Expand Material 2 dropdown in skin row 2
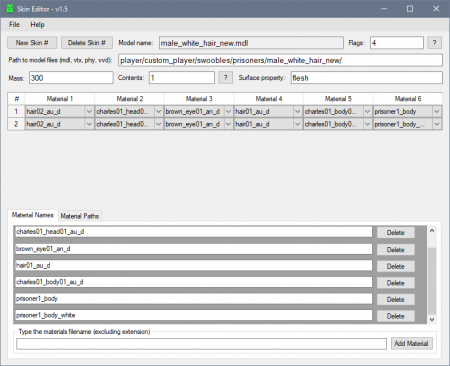Screen dimensions: 450x366 tap(159, 124)
